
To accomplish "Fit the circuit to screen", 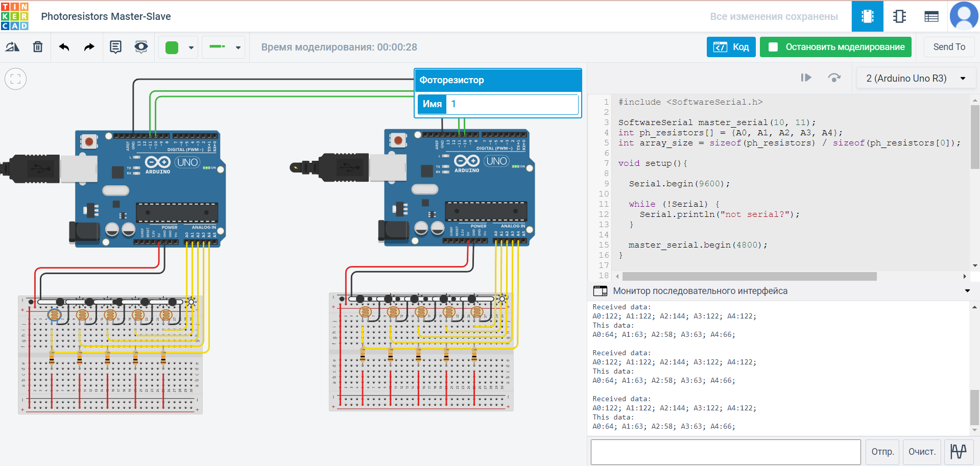I will pos(15,79).
